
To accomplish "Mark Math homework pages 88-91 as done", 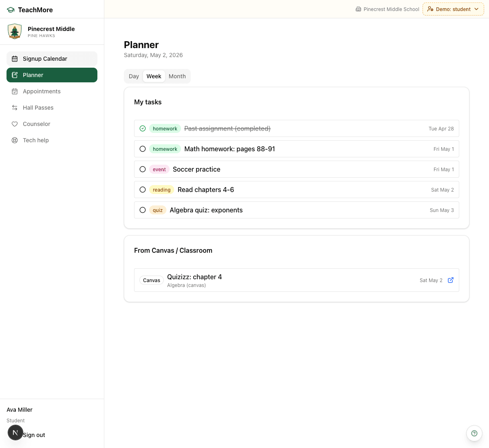I will click(143, 149).
